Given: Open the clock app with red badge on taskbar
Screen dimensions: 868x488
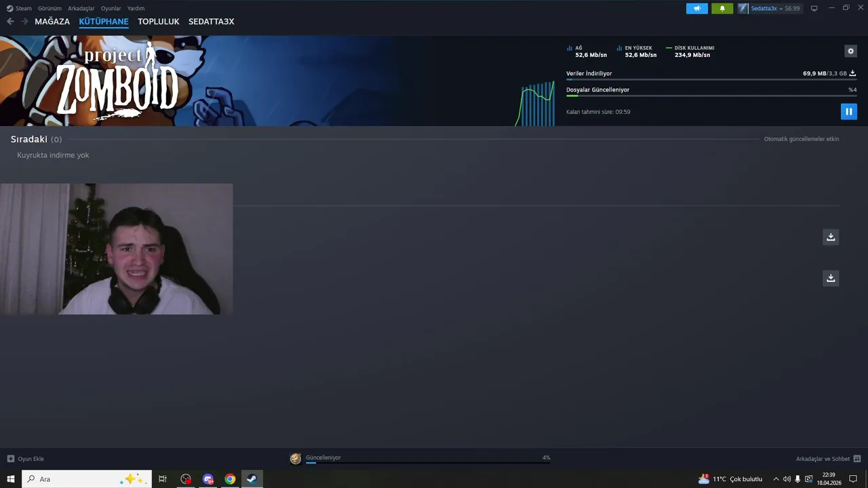Looking at the screenshot, I should pyautogui.click(x=186, y=479).
